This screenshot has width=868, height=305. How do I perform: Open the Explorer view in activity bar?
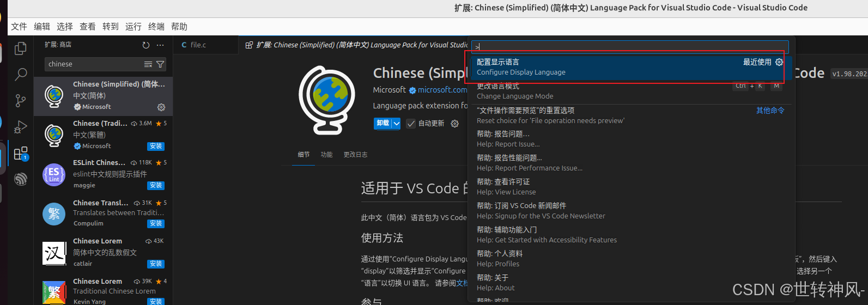pos(21,48)
